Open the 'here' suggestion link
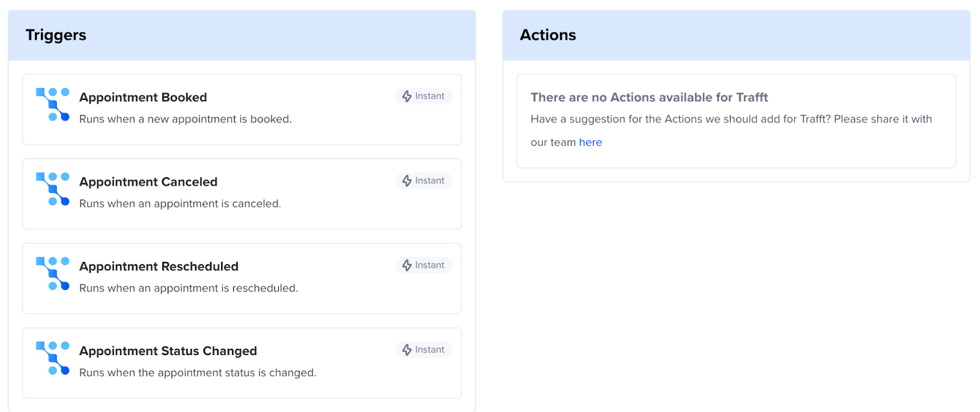Screen dimensions: 980x412 click(590, 142)
